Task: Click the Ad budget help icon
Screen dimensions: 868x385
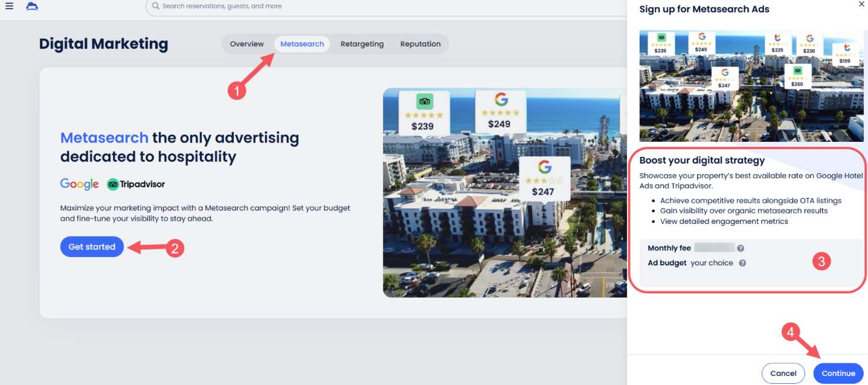Action: 742,263
